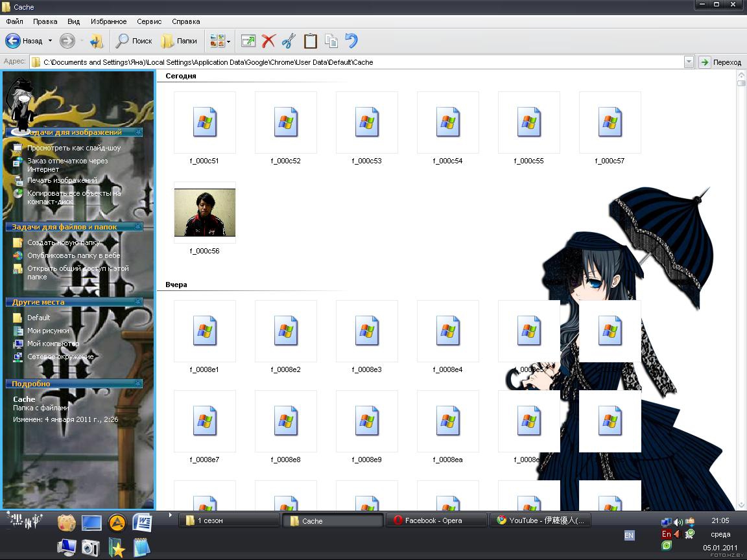Open the Файл menu
The width and height of the screenshot is (747, 560).
point(14,21)
